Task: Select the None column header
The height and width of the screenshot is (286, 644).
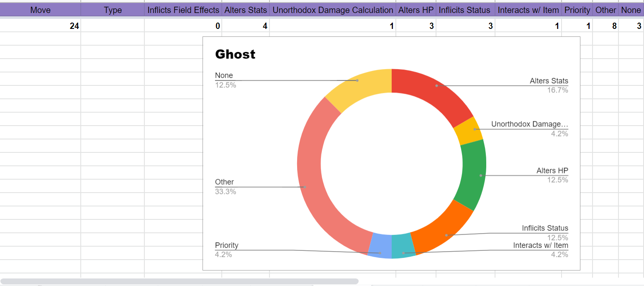Action: (631, 10)
